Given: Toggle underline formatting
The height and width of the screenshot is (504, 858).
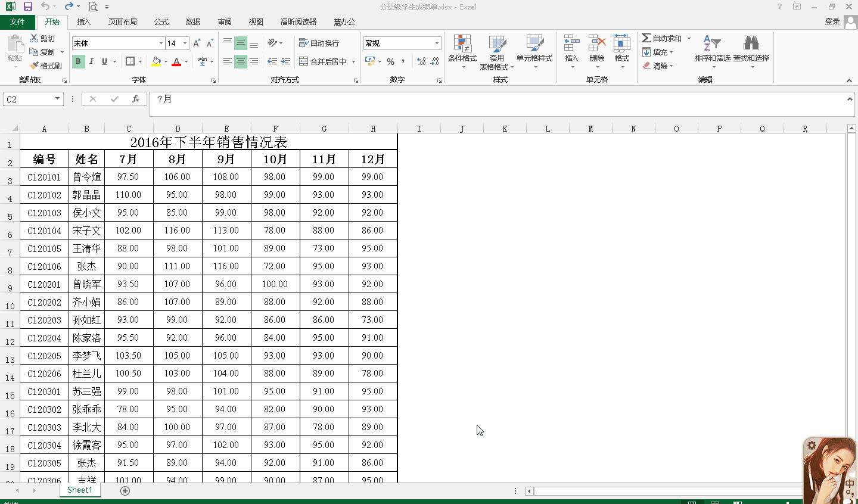Looking at the screenshot, I should 105,61.
